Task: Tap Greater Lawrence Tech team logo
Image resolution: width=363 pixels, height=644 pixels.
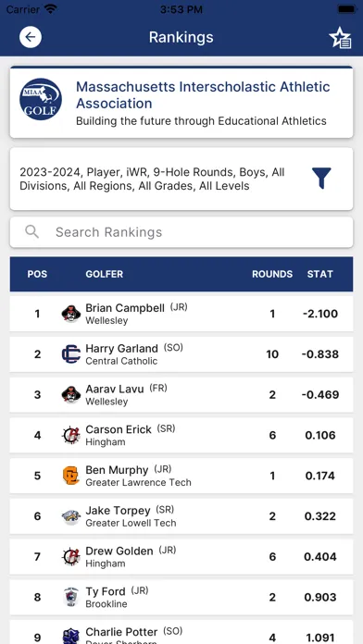Action: pyautogui.click(x=70, y=476)
